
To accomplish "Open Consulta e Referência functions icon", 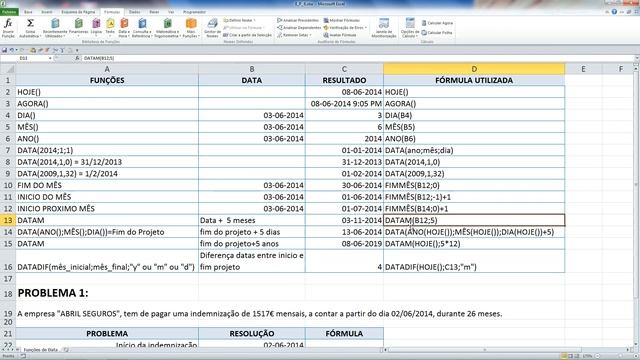I will coord(142,28).
